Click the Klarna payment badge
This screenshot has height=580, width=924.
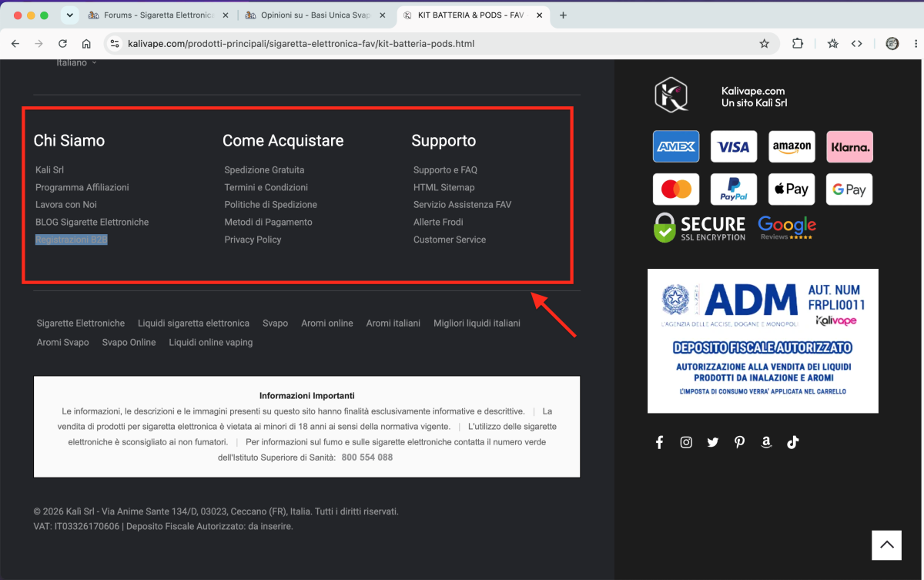[x=849, y=146]
